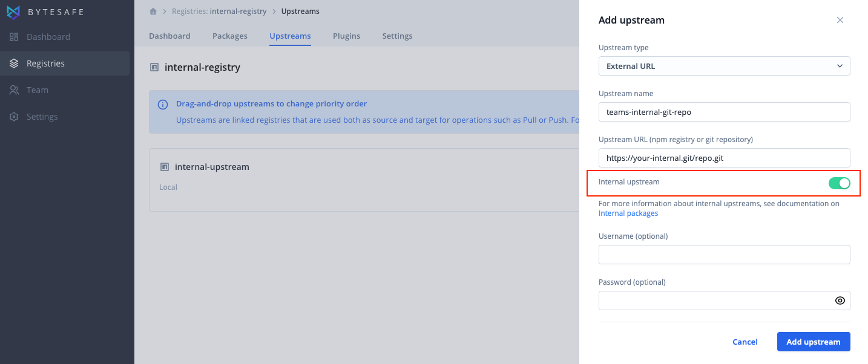
Task: Click the internal-registry heading text
Action: (x=202, y=67)
